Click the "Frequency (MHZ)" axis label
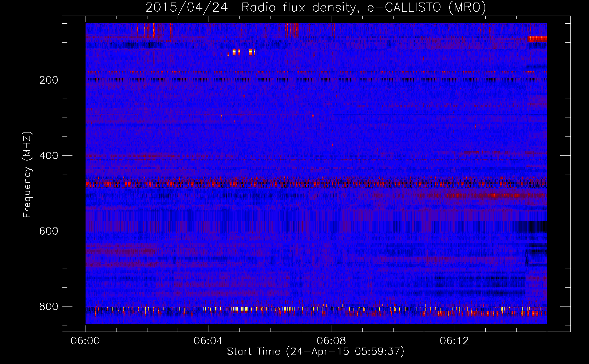This screenshot has height=364, width=589. (x=27, y=175)
